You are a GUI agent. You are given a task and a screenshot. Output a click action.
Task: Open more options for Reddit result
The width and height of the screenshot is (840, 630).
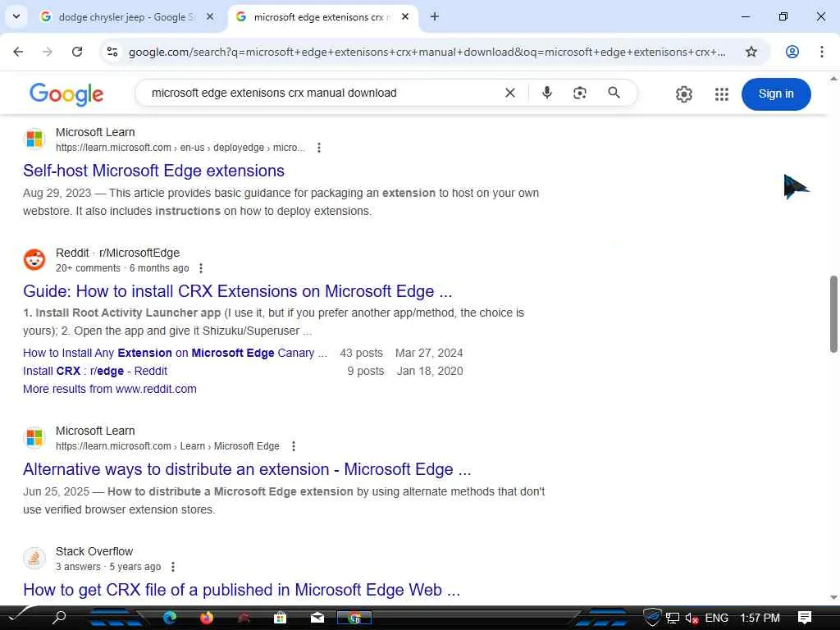click(201, 268)
